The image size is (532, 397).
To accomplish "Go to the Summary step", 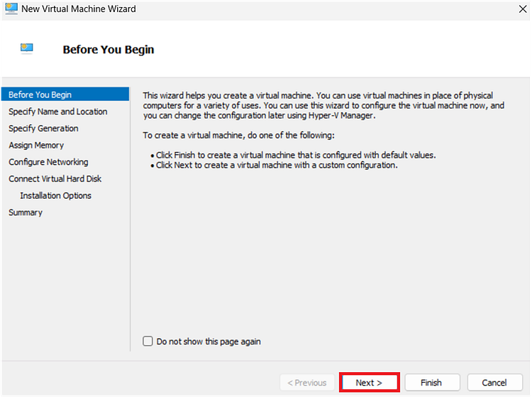I will [x=26, y=212].
